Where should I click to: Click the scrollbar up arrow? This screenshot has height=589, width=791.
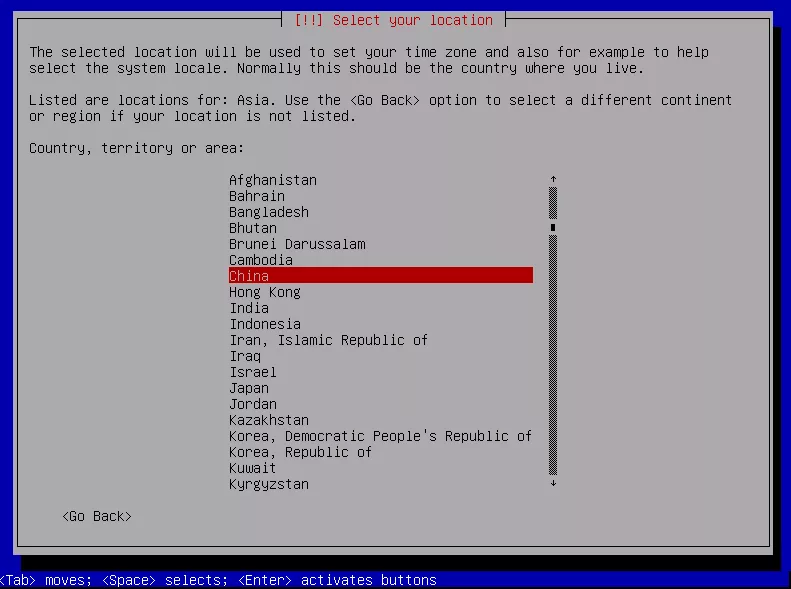pyautogui.click(x=553, y=179)
